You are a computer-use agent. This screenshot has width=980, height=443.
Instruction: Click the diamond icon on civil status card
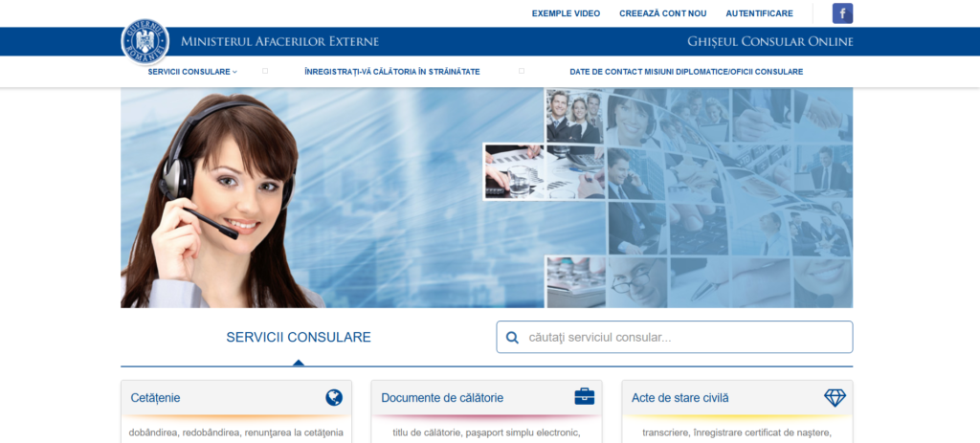(x=835, y=397)
